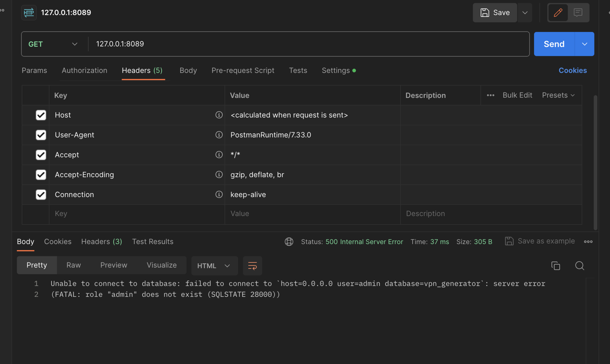
Task: Select the Headers (5) request tab
Action: click(142, 71)
